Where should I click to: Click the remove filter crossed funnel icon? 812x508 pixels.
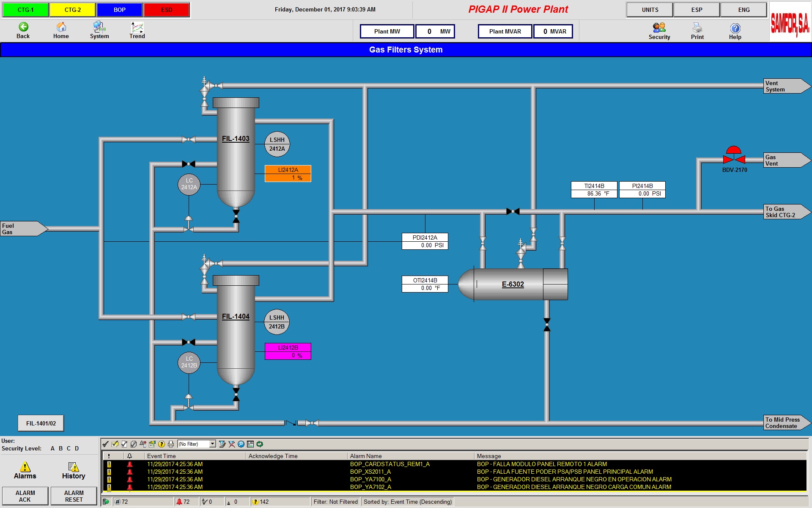pos(232,444)
